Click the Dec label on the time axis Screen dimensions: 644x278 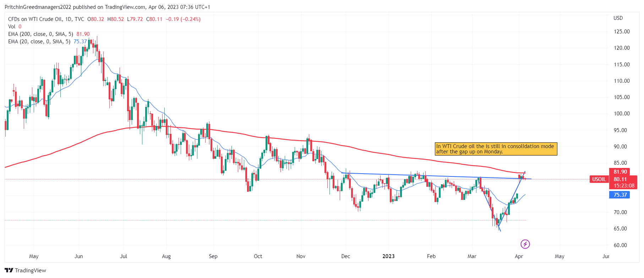345,256
